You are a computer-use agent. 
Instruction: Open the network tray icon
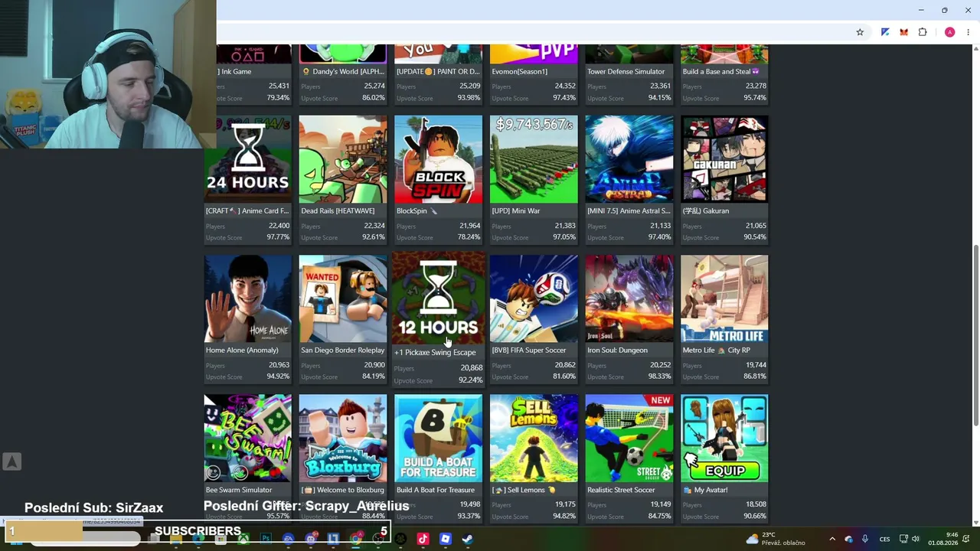pyautogui.click(x=903, y=539)
